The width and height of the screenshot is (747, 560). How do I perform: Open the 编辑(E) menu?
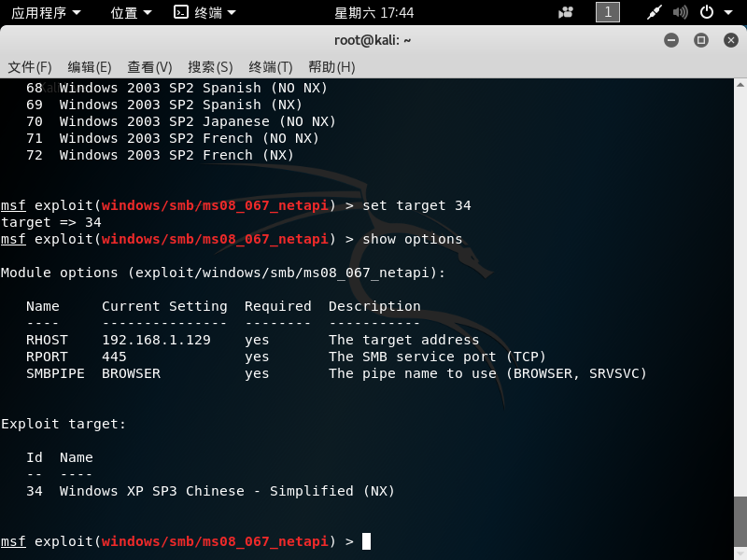click(90, 67)
